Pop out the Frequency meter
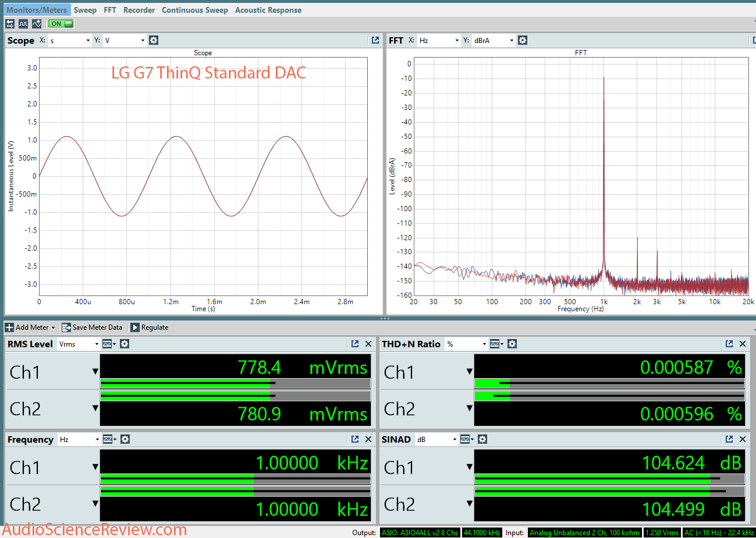756x538 pixels. pyautogui.click(x=355, y=439)
